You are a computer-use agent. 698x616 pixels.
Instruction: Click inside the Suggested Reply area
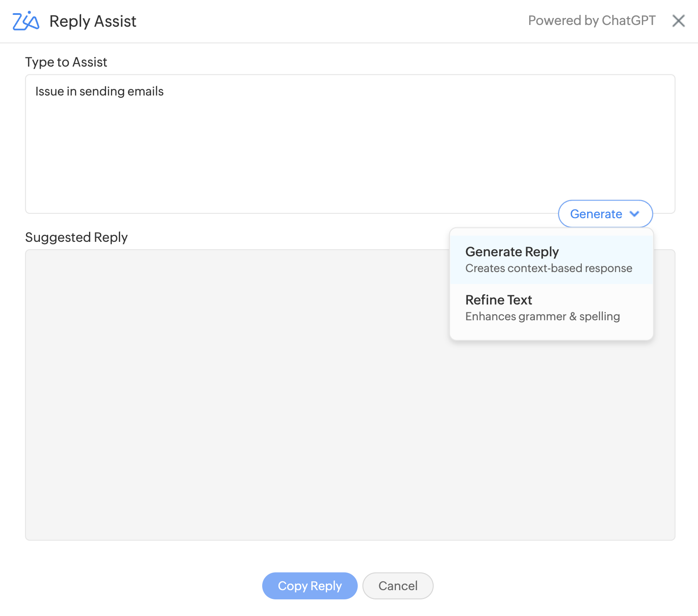coord(237,394)
